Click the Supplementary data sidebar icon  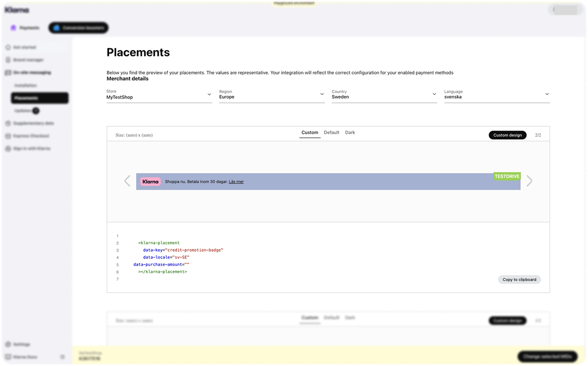tap(8, 123)
